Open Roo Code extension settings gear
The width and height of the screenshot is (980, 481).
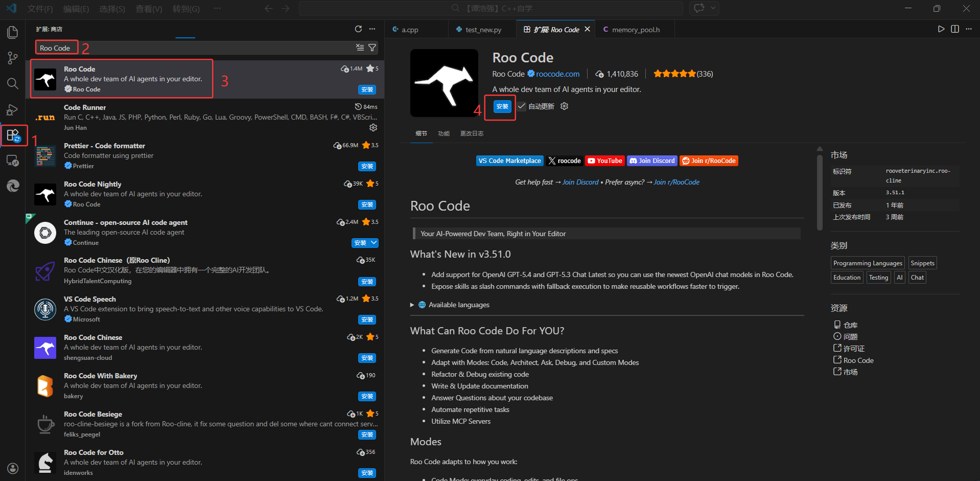click(x=564, y=106)
